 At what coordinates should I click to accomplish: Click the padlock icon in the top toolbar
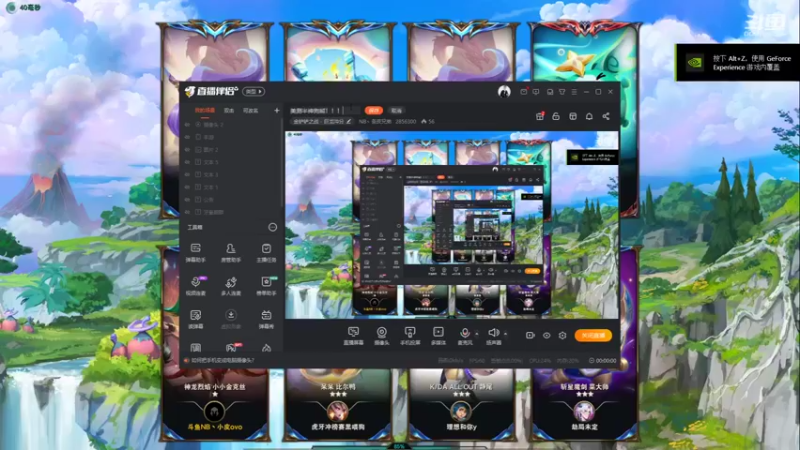click(x=556, y=116)
